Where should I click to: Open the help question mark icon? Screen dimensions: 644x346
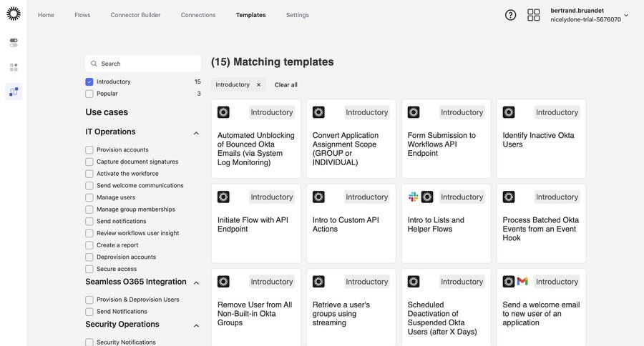[x=510, y=15]
